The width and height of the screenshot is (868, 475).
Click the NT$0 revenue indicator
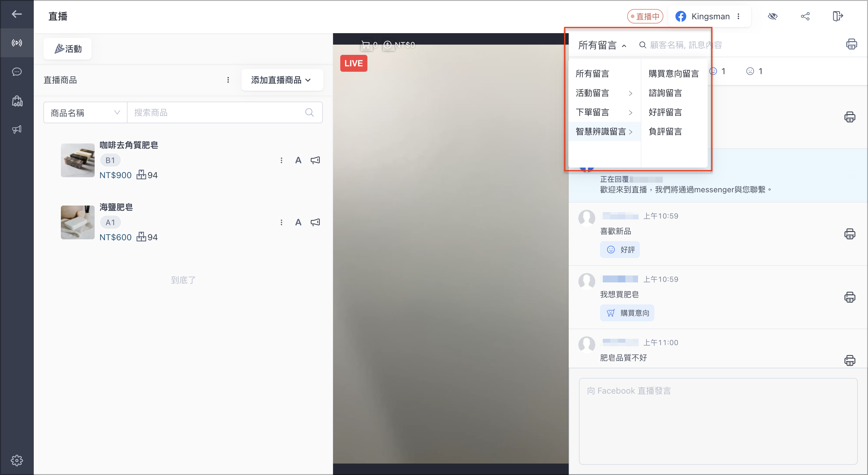(399, 45)
